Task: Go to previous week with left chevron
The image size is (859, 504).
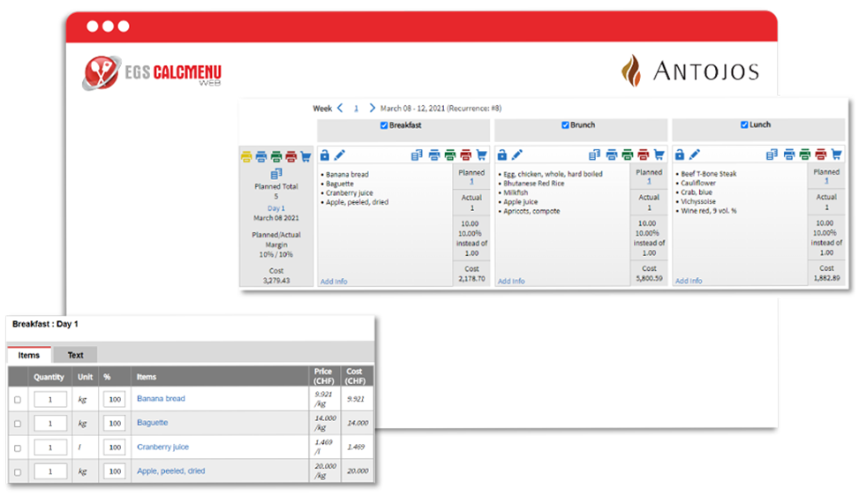Action: (340, 108)
